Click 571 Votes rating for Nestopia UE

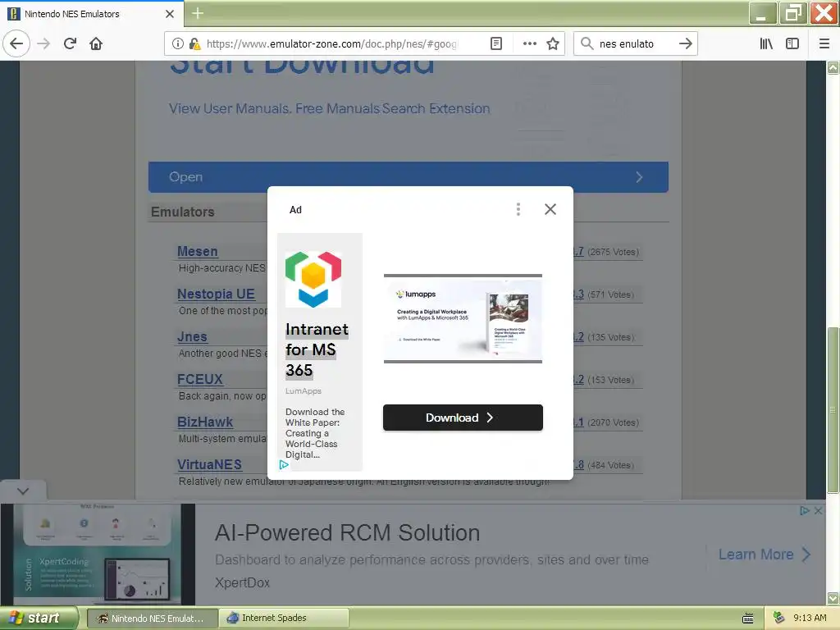coord(610,294)
